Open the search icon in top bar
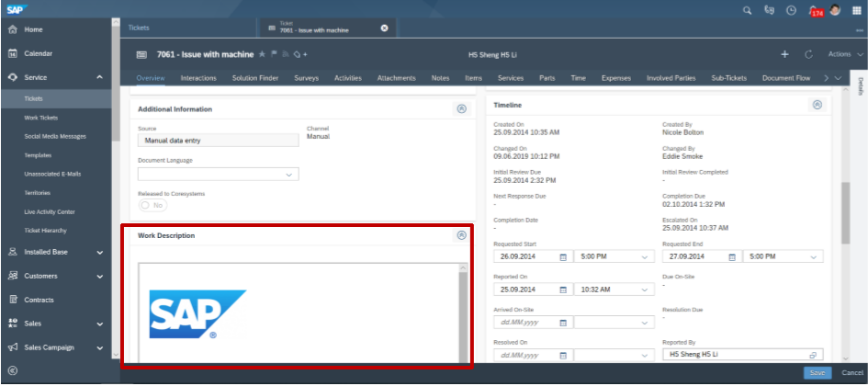The width and height of the screenshot is (868, 386). [747, 10]
